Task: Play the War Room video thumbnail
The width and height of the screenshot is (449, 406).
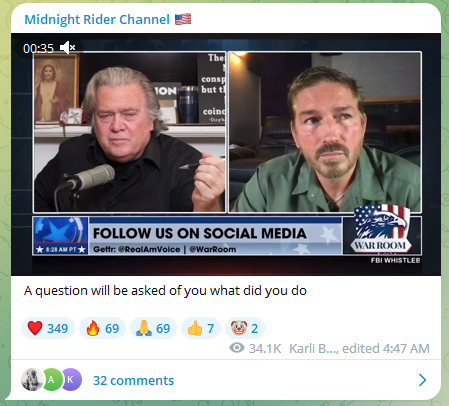Action: (x=226, y=154)
